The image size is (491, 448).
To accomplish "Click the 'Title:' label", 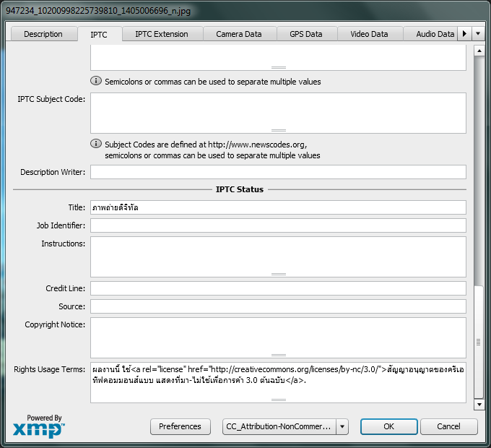I will click(77, 207).
